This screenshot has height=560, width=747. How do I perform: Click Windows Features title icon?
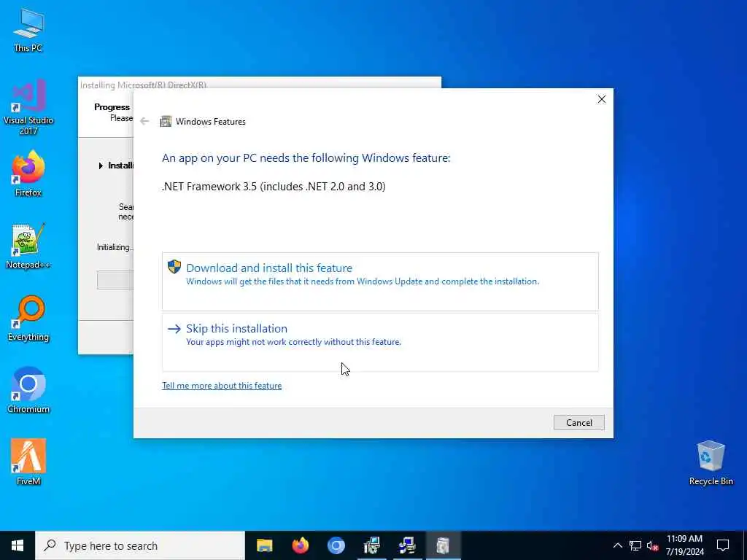(166, 122)
